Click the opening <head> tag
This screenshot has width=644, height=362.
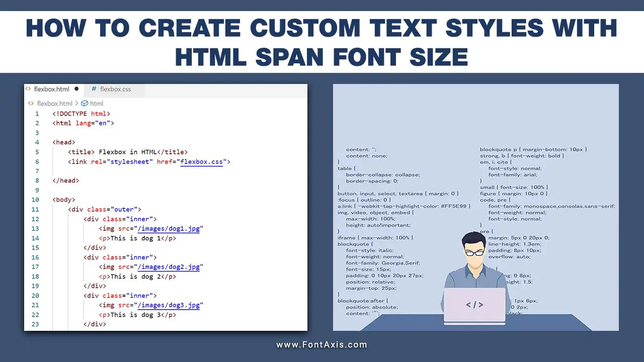point(63,142)
